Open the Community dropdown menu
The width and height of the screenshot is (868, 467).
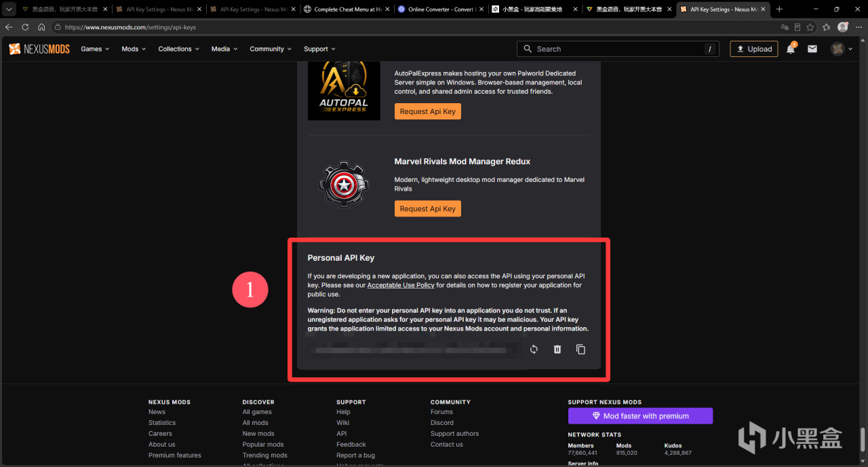pyautogui.click(x=271, y=49)
